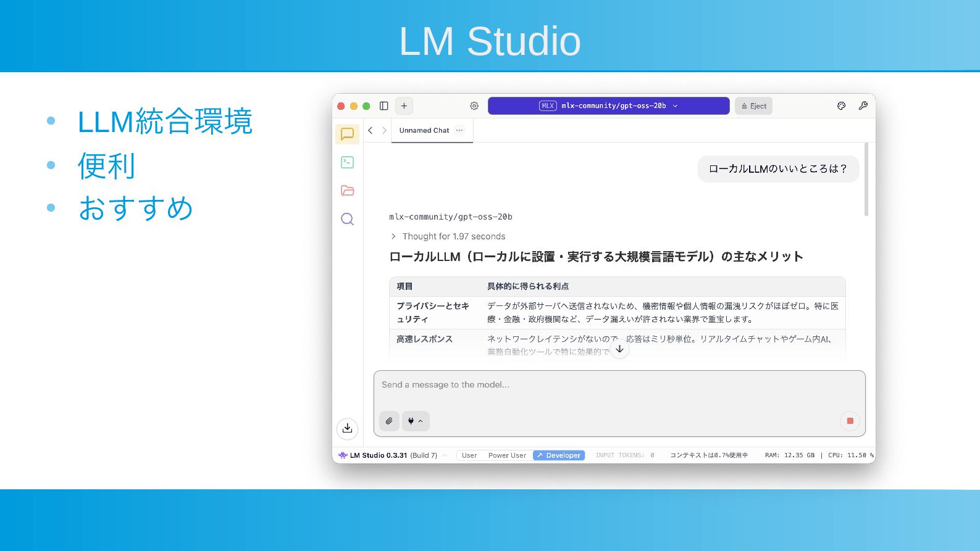Click the 項目 table header
Viewport: 980px width, 551px height.
[x=404, y=286]
